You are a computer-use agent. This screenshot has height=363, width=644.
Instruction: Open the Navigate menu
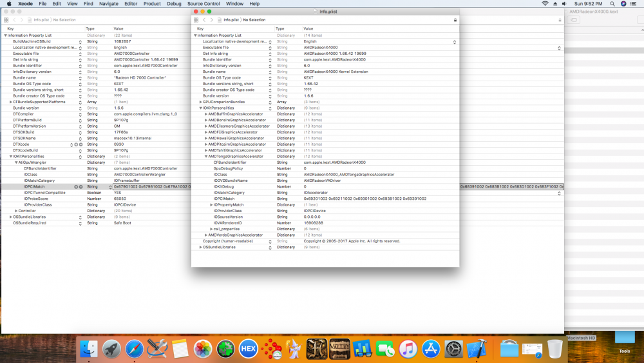[x=109, y=4]
